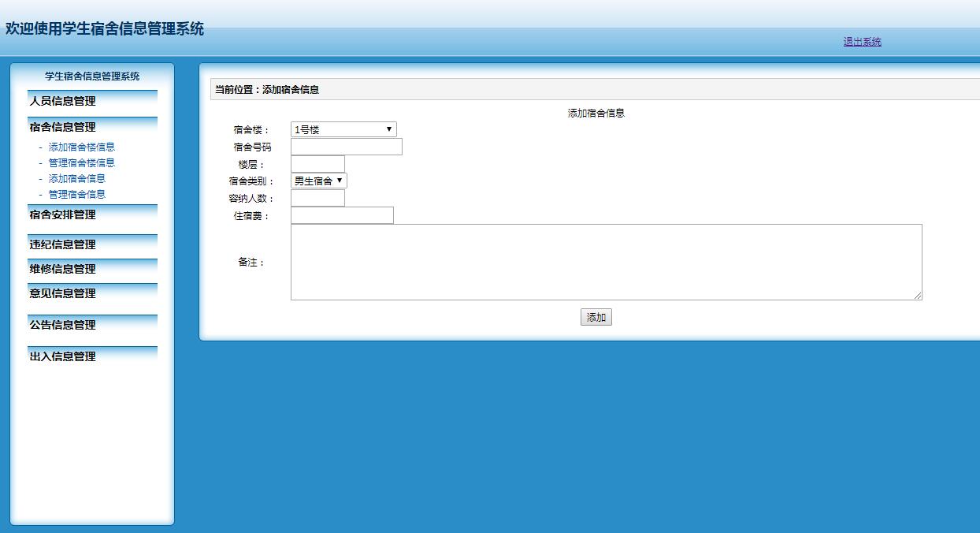Open the 维修信息管理 menu
Viewport: 980px width, 533px height.
pos(61,268)
